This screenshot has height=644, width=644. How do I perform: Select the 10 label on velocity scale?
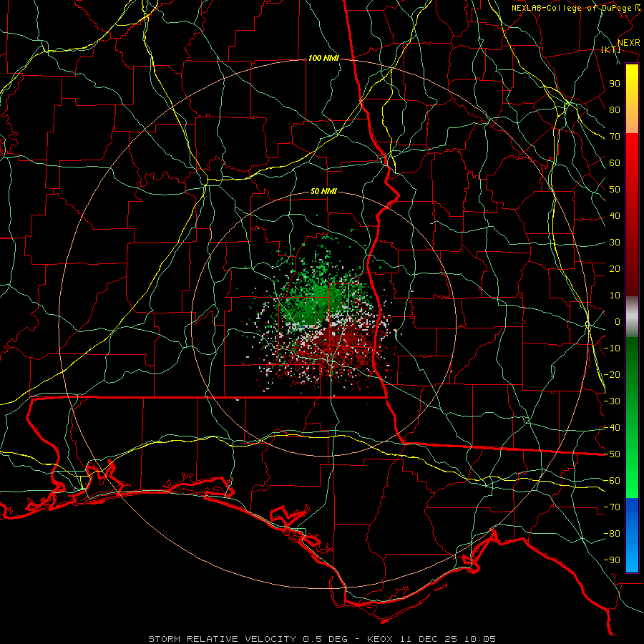[x=615, y=296]
